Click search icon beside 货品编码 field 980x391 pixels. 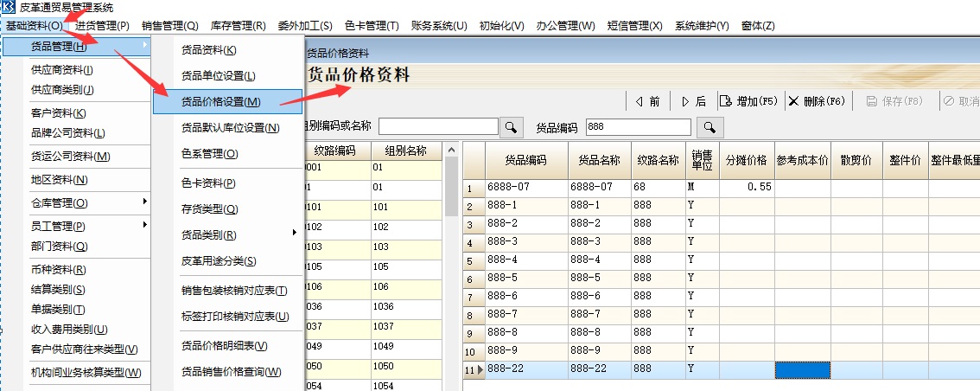[x=709, y=127]
